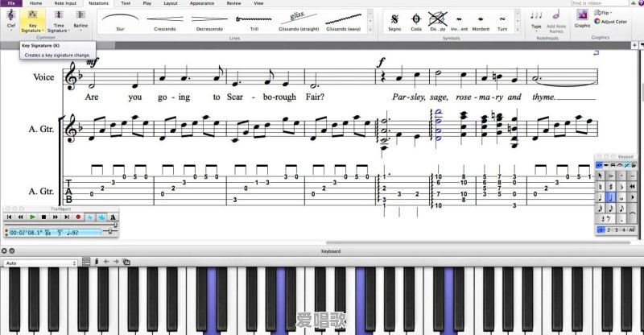644x335 pixels.
Task: Adjust the Transport tempo slider
Action: pos(110,230)
